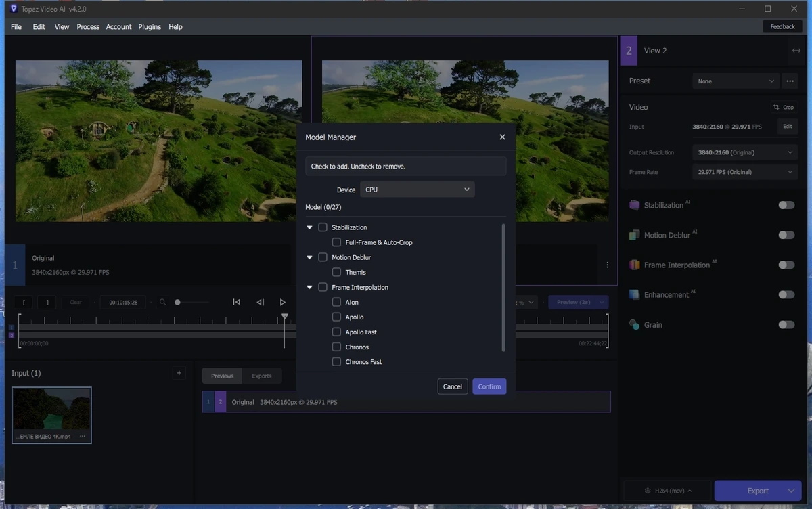812x509 pixels.
Task: Check the Themis model checkbox
Action: coord(336,272)
